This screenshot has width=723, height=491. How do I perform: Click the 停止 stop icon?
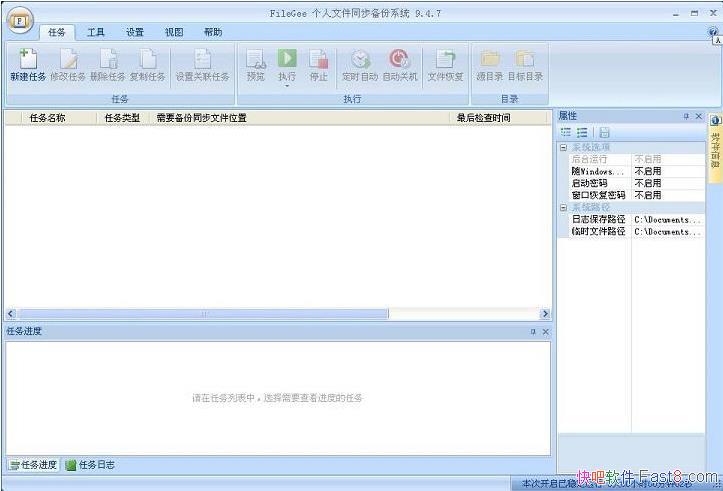tap(319, 59)
